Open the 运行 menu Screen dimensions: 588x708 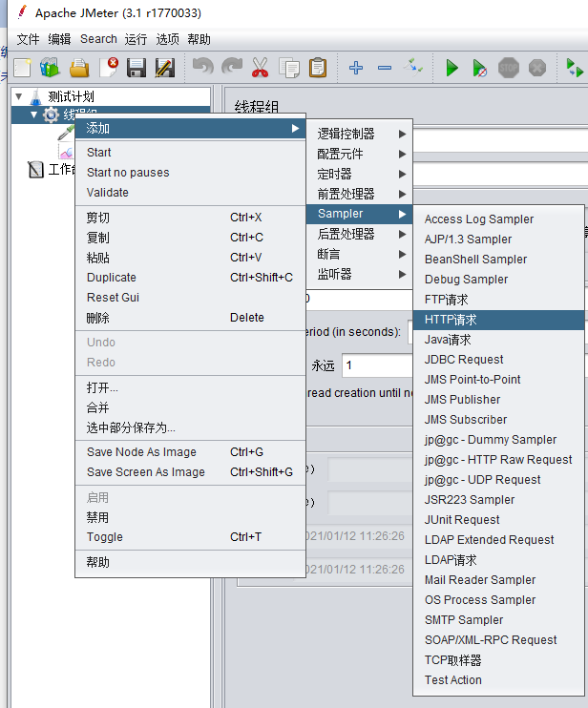click(x=136, y=39)
